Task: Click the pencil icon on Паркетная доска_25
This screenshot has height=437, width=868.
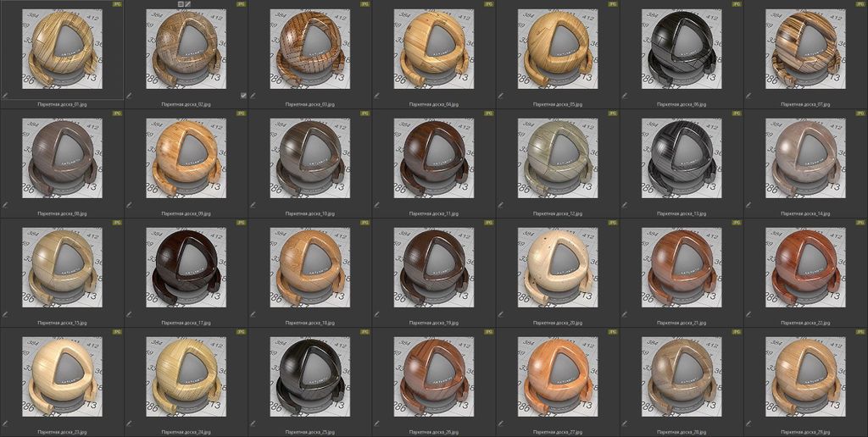Action: coord(253,423)
